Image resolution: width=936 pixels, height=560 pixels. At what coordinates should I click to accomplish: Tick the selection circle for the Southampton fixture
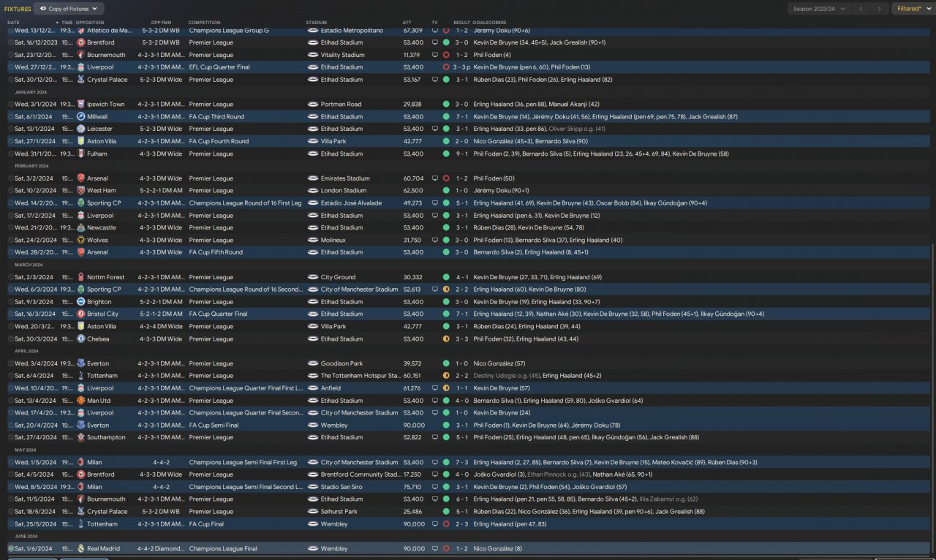11,437
